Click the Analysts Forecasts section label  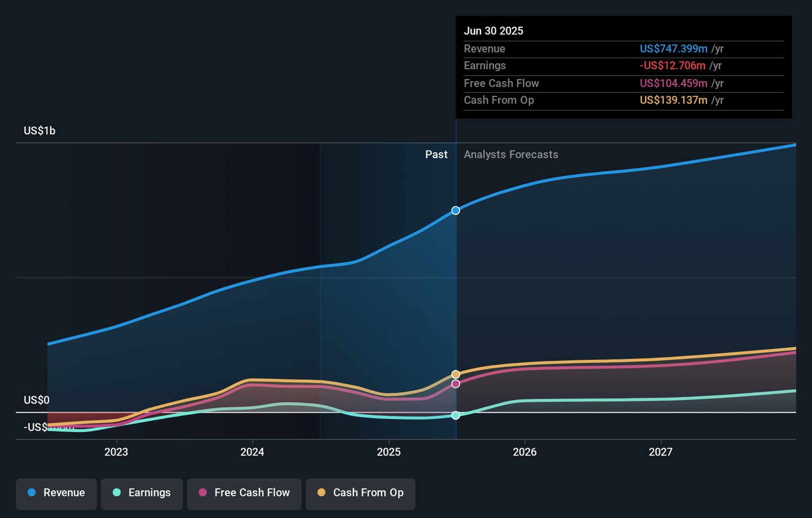511,154
